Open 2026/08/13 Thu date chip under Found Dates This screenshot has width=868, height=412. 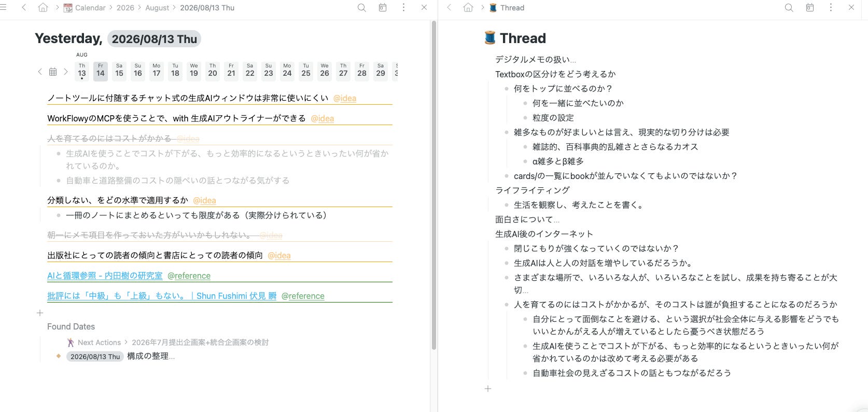[95, 356]
